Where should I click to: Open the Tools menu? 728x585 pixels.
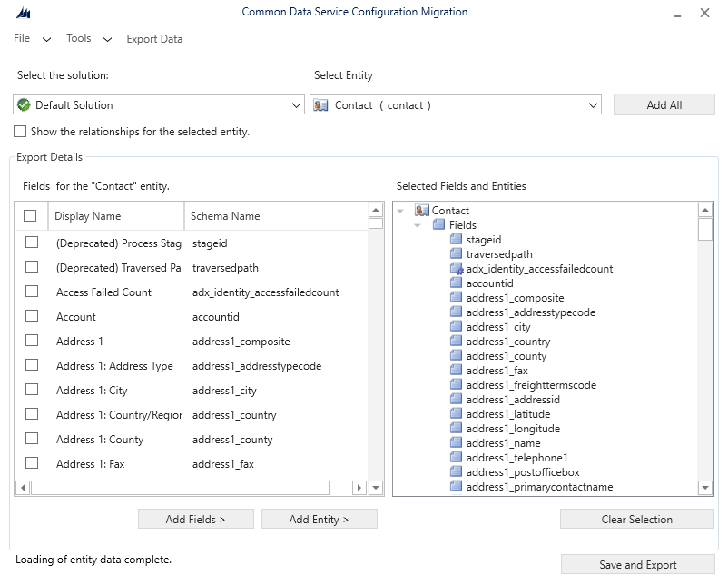click(79, 39)
